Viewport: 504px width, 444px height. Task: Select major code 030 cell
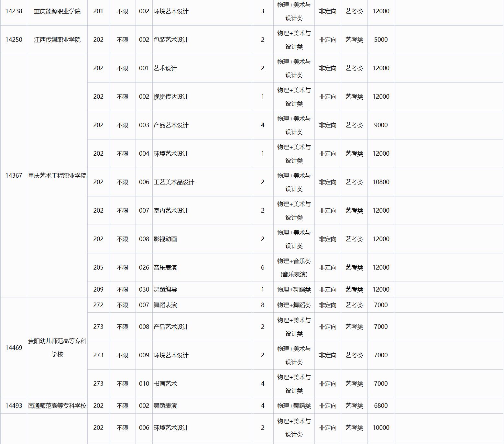pyautogui.click(x=144, y=290)
